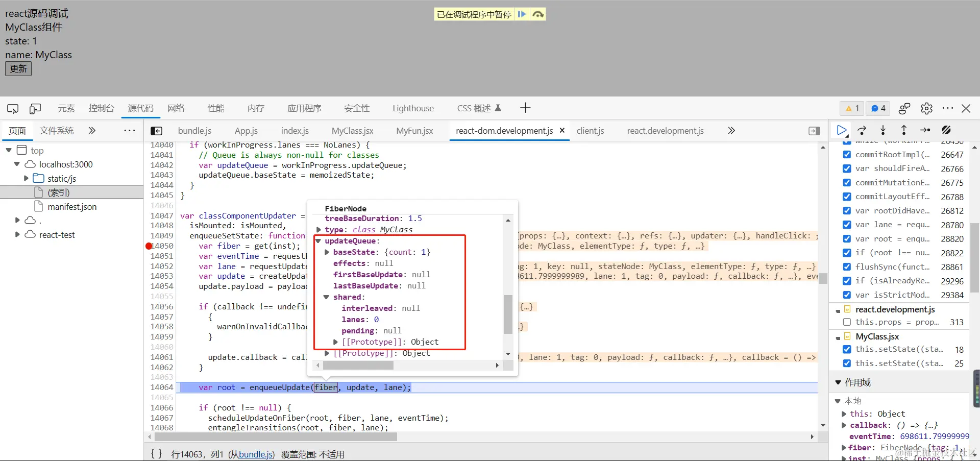Screen dimensions: 980x461
Task: Open navigator more options dots
Action: [x=130, y=131]
